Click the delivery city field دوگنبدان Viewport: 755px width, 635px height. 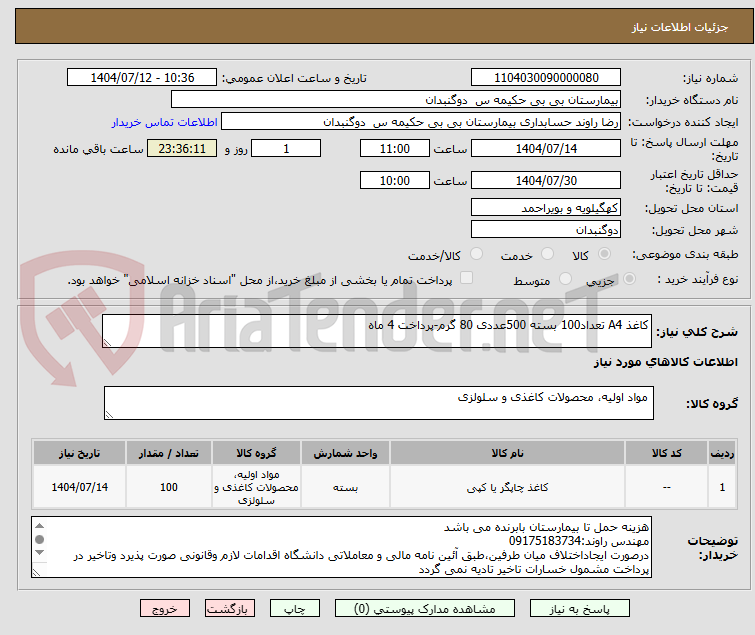pos(546,230)
